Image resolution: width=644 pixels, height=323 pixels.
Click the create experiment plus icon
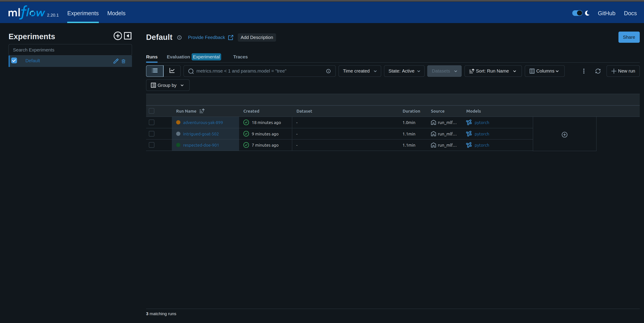pyautogui.click(x=117, y=36)
